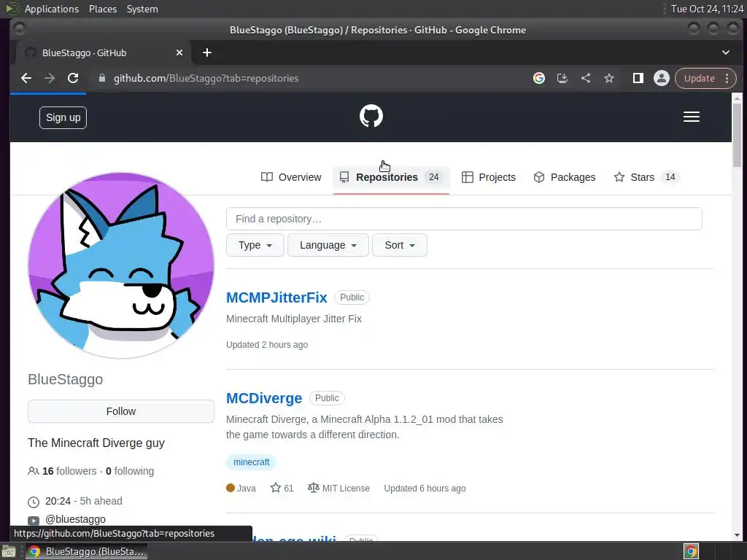Open the Applications menu
The image size is (747, 560).
pos(52,9)
